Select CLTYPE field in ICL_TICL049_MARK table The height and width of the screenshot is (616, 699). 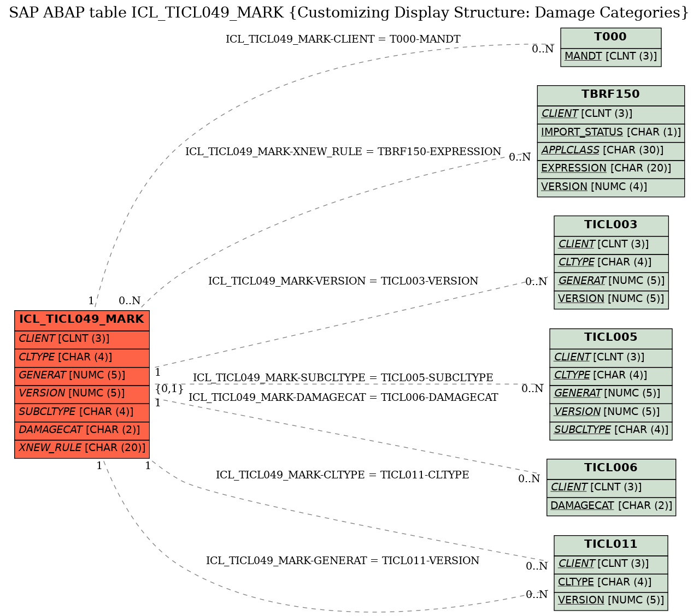coord(82,358)
